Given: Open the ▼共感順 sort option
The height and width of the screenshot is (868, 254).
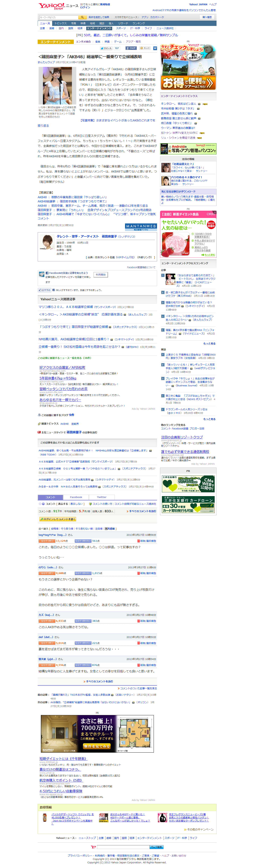Looking at the screenshot, I should 110,529.
